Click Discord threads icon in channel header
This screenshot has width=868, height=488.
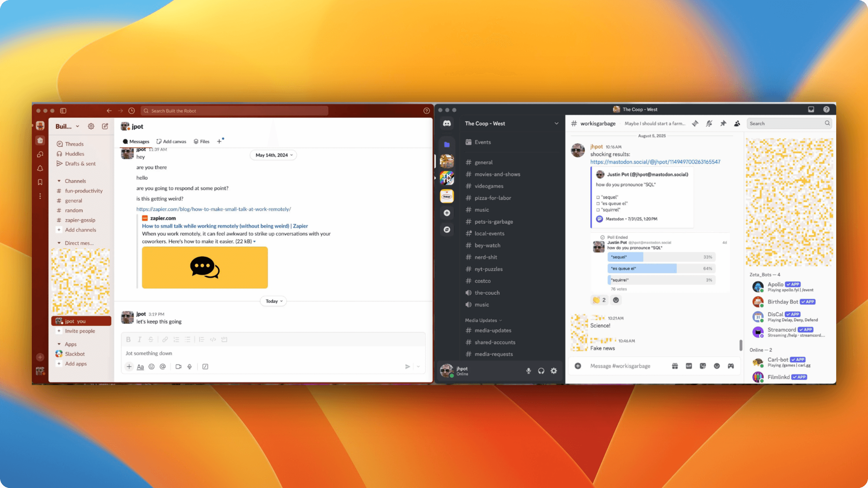695,123
